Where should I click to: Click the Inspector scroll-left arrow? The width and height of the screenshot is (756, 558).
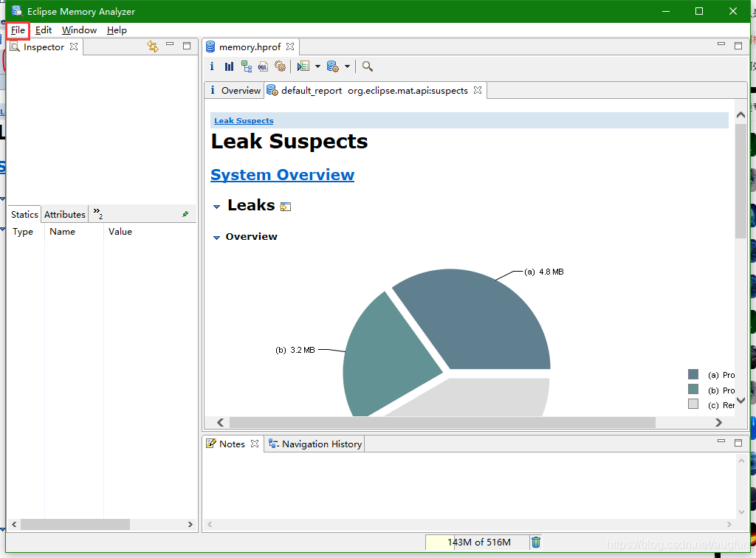[x=14, y=524]
